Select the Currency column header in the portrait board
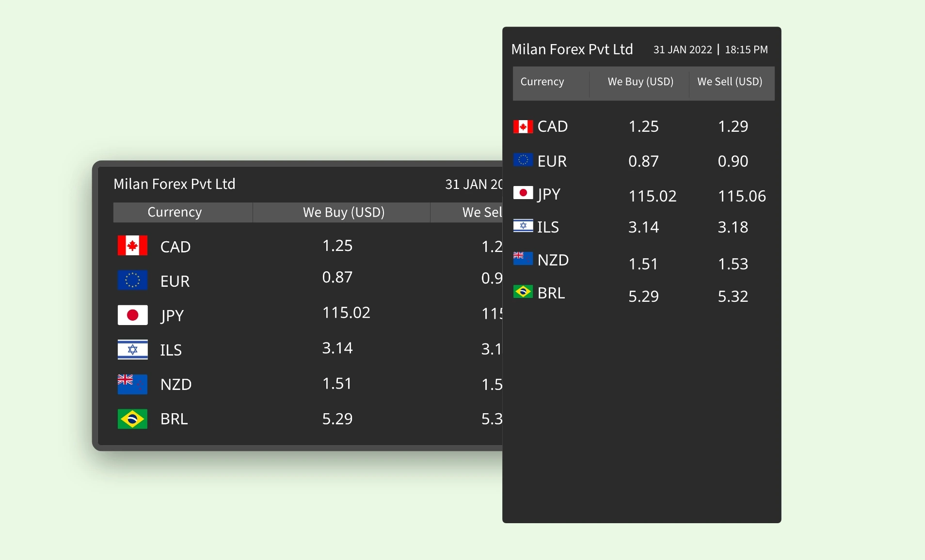 tap(551, 83)
